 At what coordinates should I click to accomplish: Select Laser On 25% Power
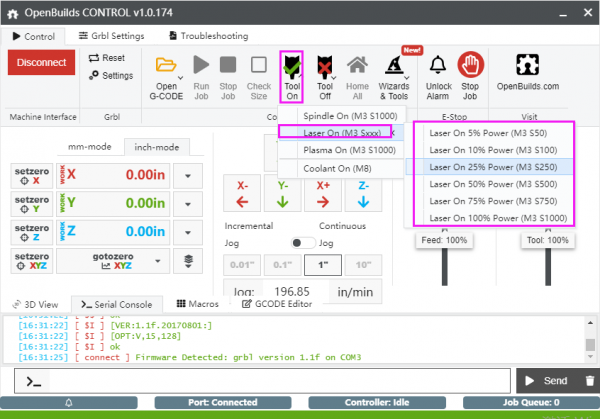pos(489,167)
